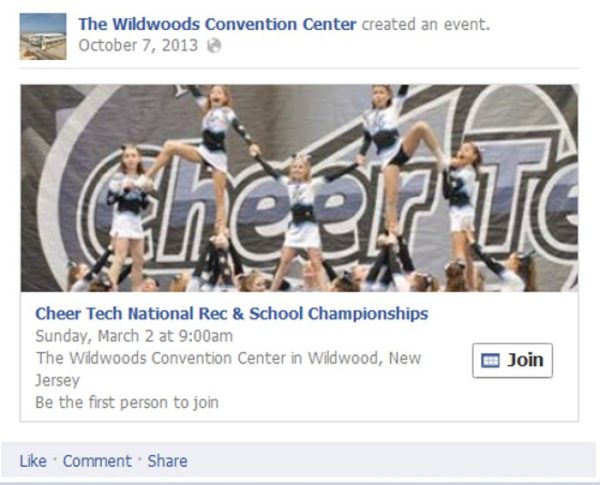Click the 'created an event' text
This screenshot has height=485, width=600.
click(x=426, y=24)
